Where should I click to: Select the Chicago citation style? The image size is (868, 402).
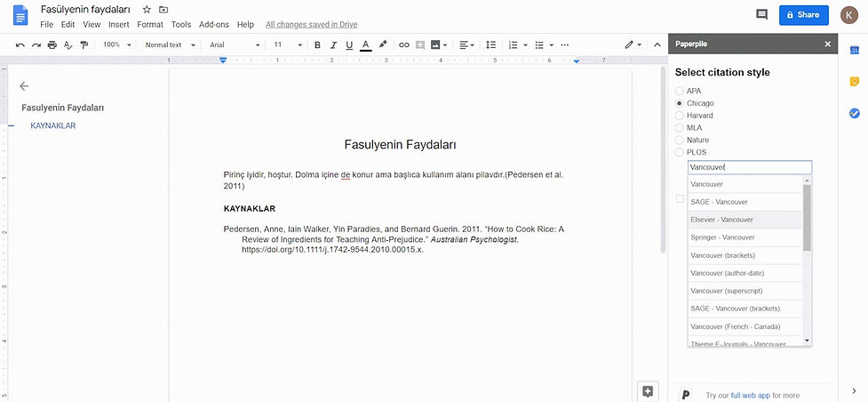(x=680, y=103)
